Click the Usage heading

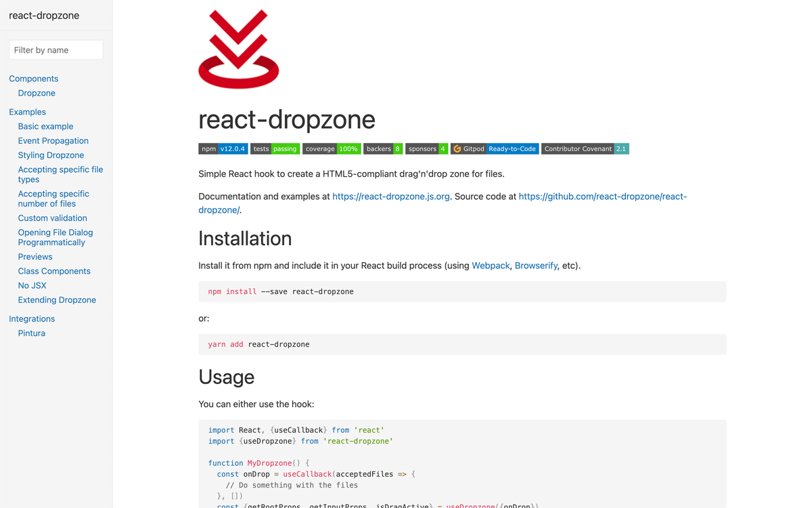227,377
